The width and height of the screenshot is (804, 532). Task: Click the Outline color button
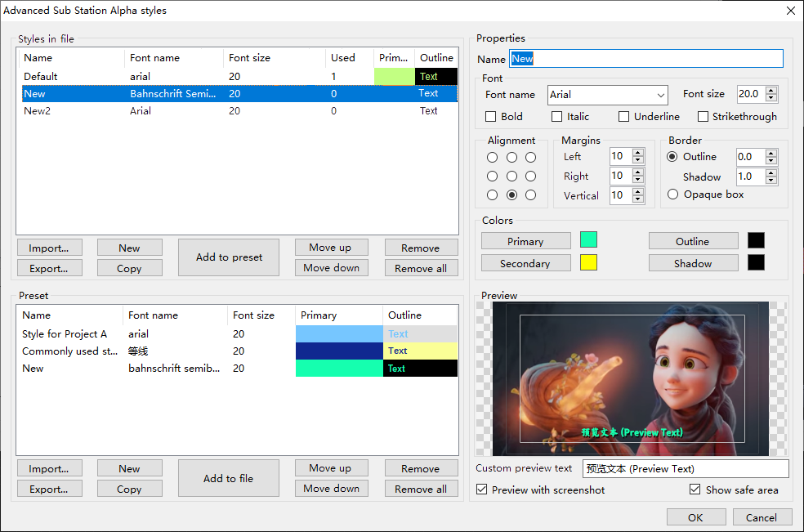click(x=693, y=241)
